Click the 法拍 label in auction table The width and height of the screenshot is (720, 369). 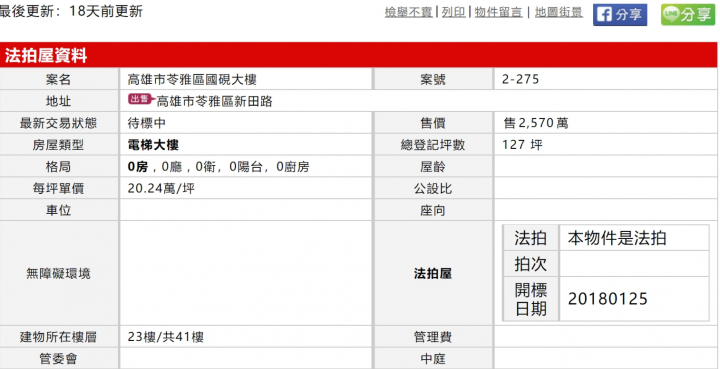[x=531, y=238]
